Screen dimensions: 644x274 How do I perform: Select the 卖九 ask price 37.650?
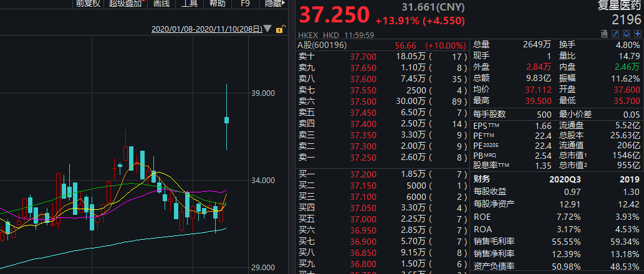coord(363,68)
